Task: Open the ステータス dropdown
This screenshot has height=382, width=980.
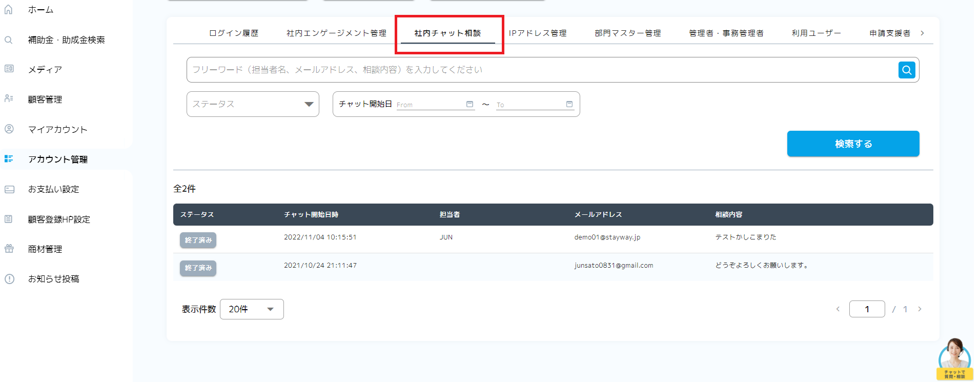Action: pyautogui.click(x=253, y=104)
